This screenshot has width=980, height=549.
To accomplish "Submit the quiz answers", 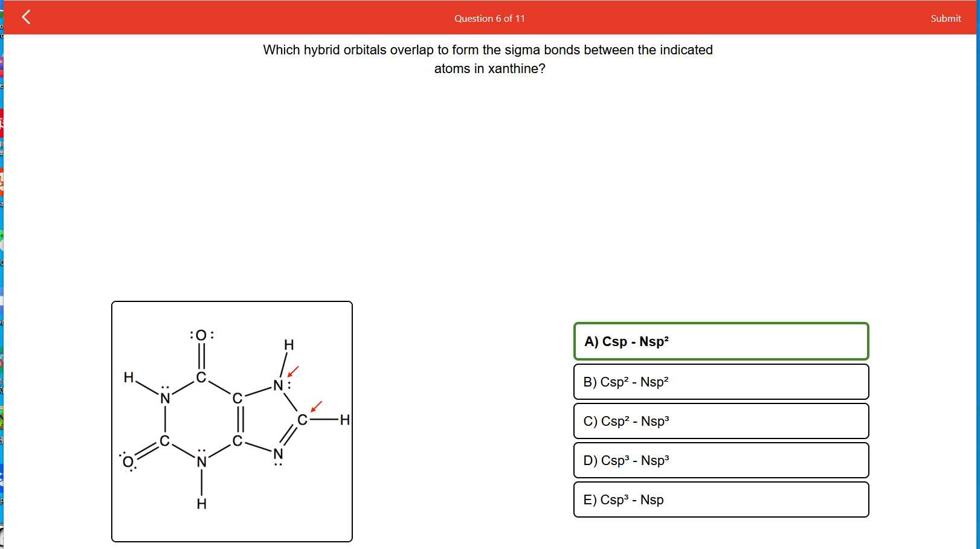I will (x=946, y=19).
